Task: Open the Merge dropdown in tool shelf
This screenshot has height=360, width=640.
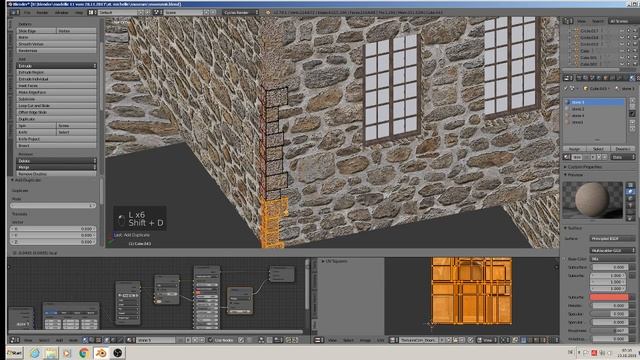Action: tap(57, 167)
